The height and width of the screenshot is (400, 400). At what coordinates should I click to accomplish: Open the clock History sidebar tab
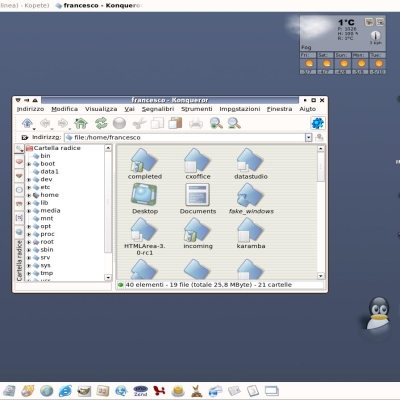click(19, 190)
